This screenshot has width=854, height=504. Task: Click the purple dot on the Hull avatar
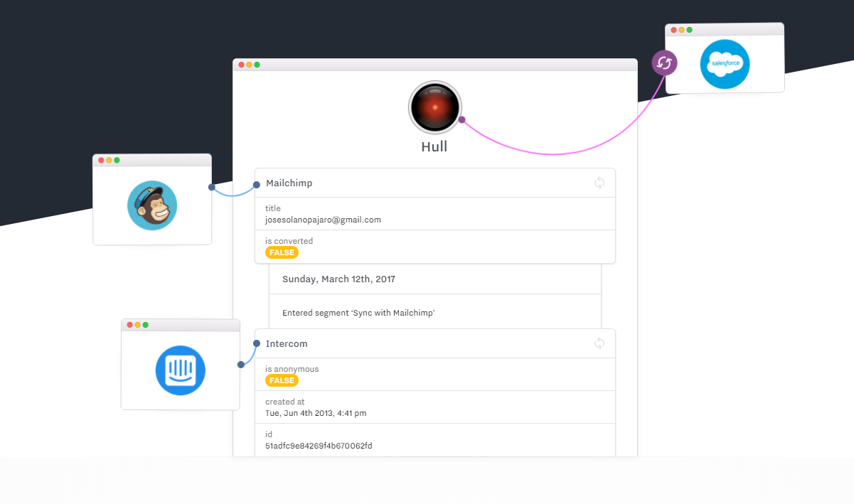(x=461, y=119)
